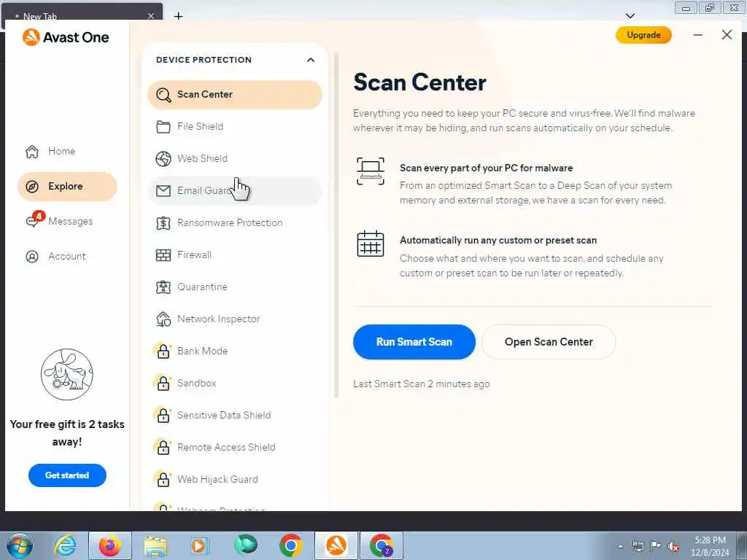
Task: Open Internet Explorer from the taskbar
Action: [65, 545]
